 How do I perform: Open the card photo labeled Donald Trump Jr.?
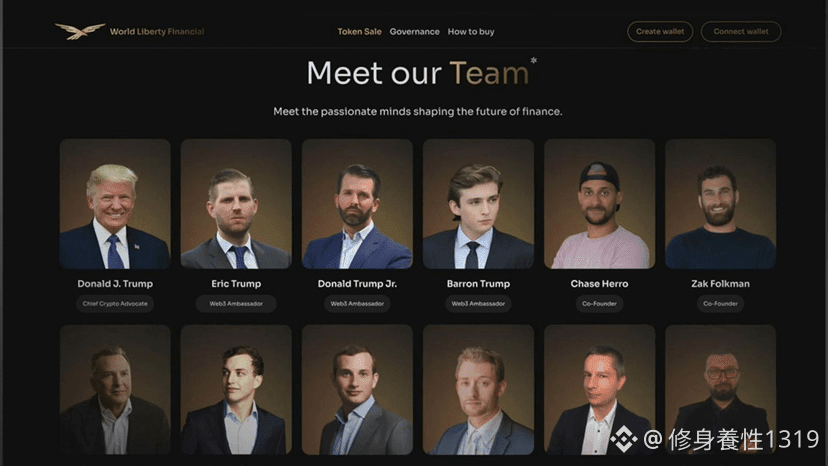point(357,204)
